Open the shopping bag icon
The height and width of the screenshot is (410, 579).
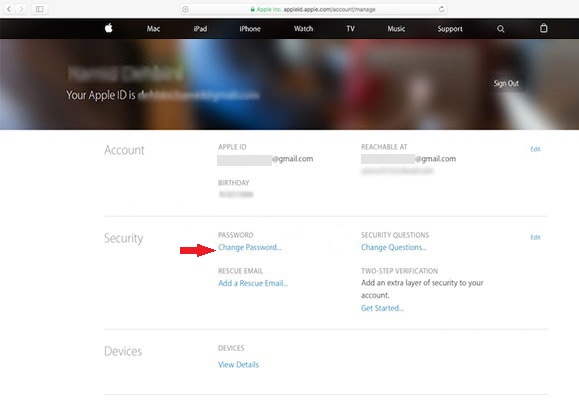pyautogui.click(x=543, y=28)
